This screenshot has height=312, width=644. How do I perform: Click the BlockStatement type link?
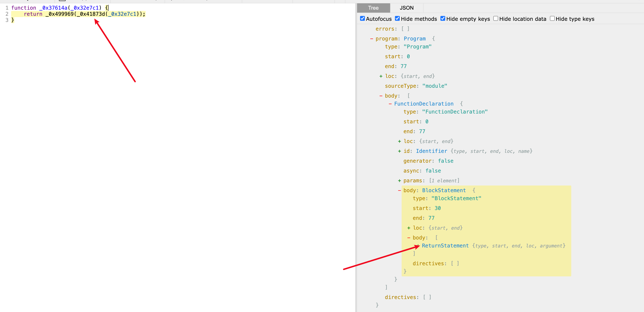[x=444, y=191]
